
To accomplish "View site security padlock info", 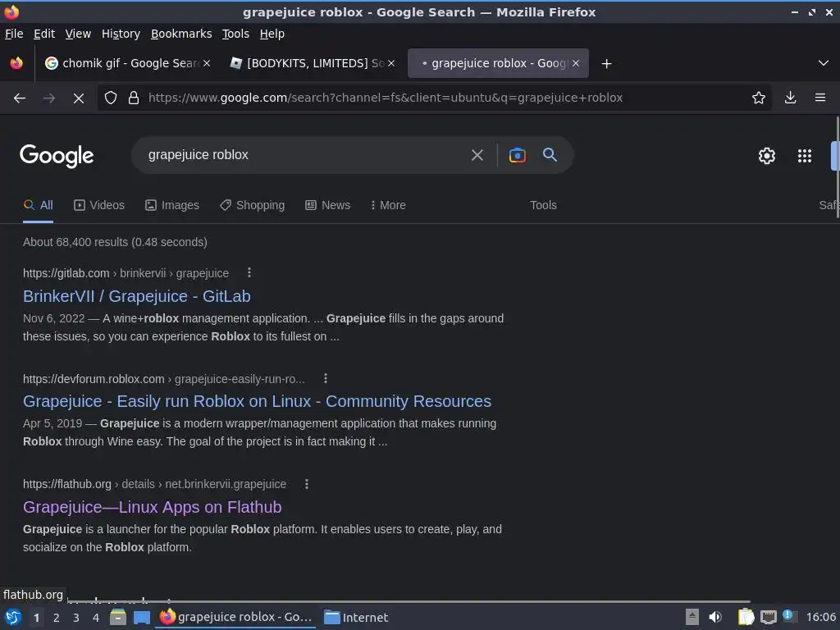I will 134,98.
